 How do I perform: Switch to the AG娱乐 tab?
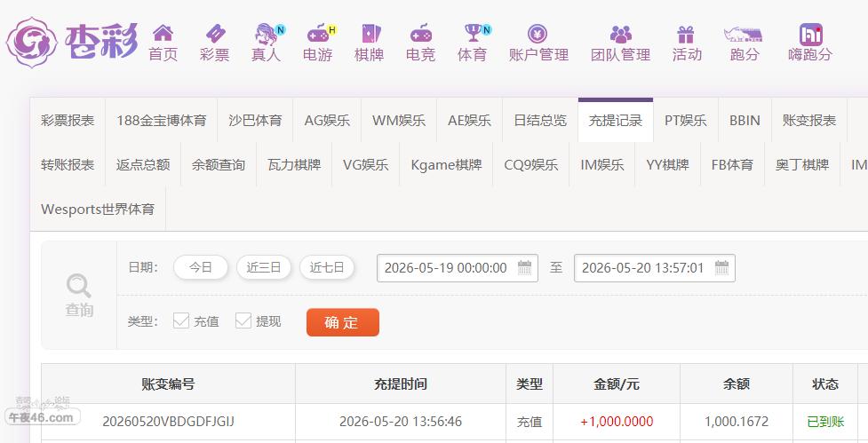tap(327, 120)
